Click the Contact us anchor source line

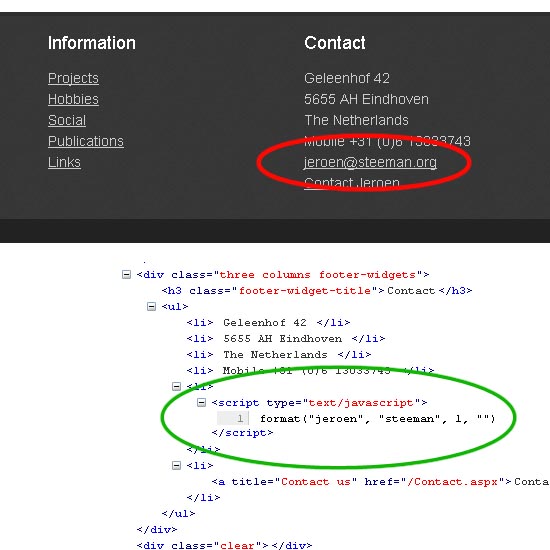click(x=381, y=482)
